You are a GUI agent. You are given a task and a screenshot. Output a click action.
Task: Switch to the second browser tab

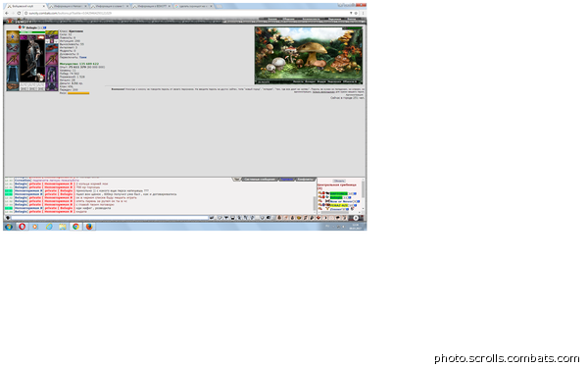click(69, 7)
